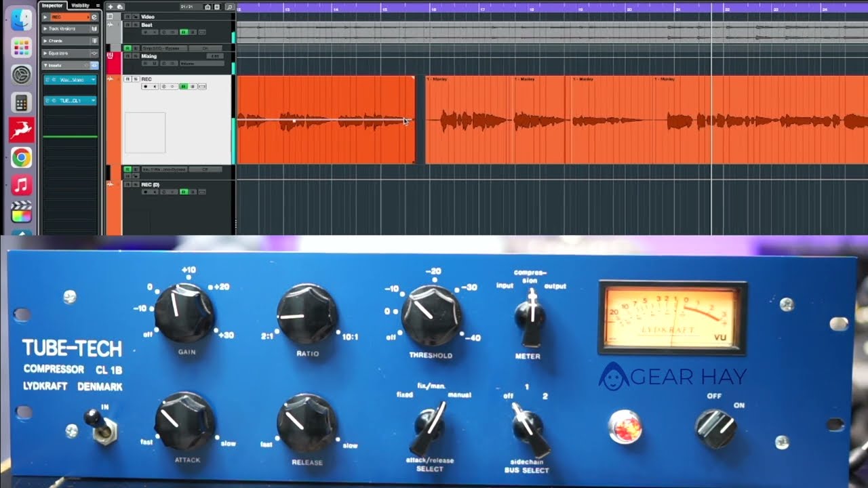Image resolution: width=868 pixels, height=488 pixels.
Task: Collapse the Inserts section
Action: click(x=46, y=65)
